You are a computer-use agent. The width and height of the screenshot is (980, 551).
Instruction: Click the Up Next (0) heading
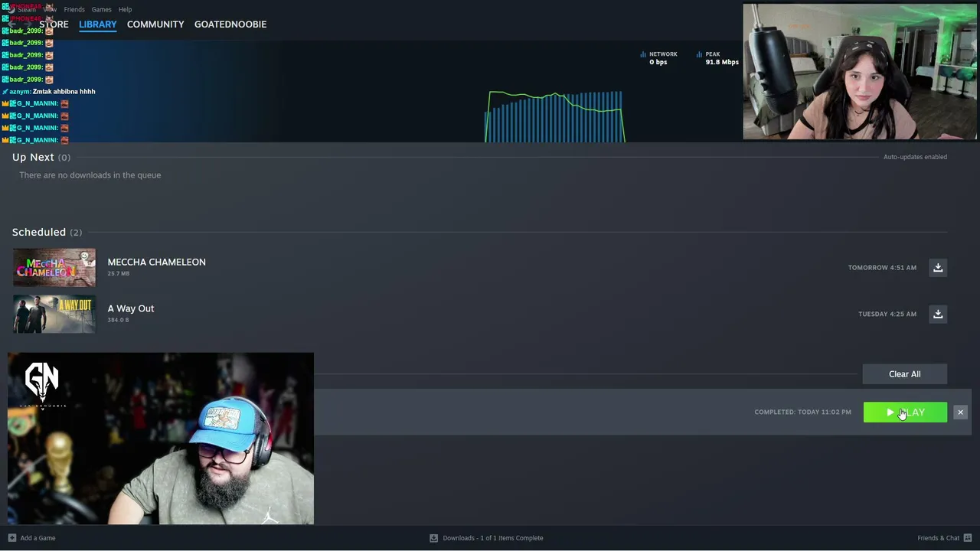41,157
